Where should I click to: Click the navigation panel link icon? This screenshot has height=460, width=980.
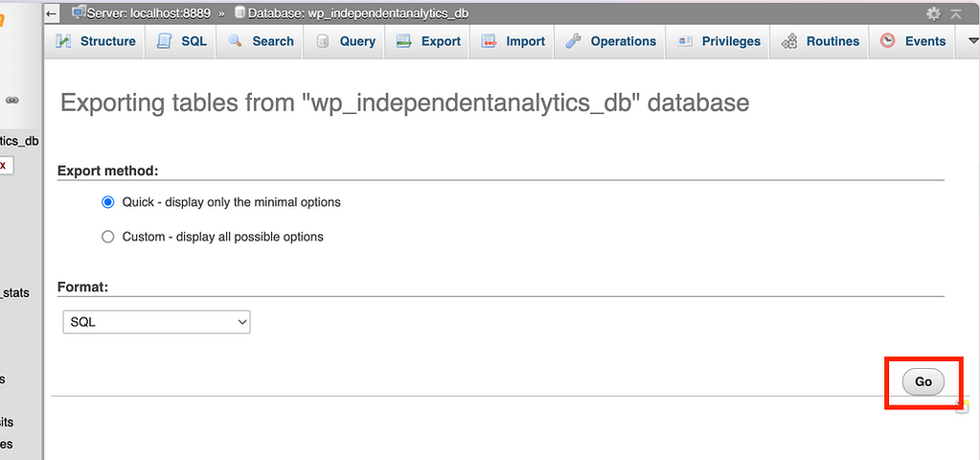[x=12, y=100]
